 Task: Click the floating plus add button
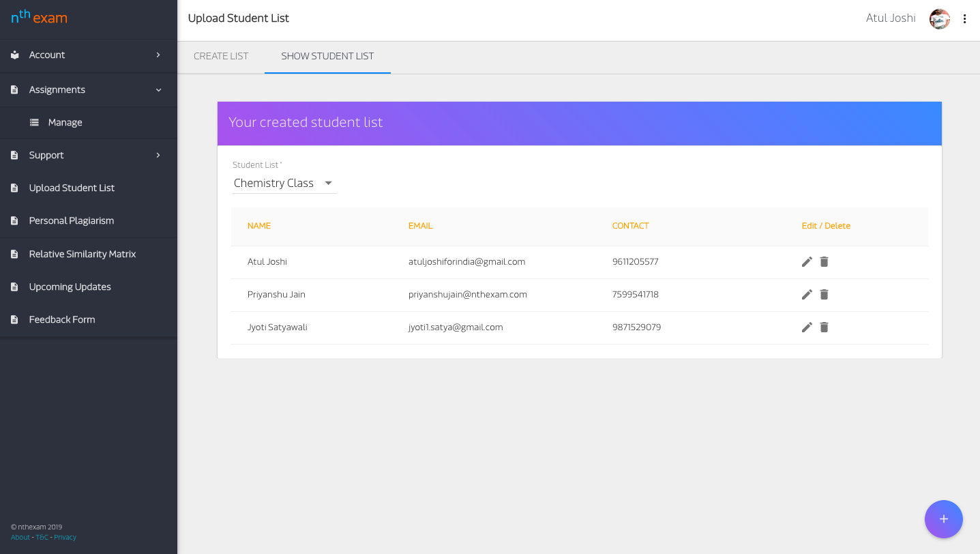tap(944, 519)
